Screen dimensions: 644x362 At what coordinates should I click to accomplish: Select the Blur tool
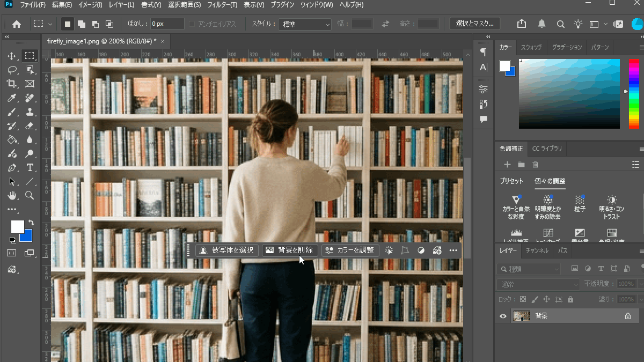tap(30, 139)
